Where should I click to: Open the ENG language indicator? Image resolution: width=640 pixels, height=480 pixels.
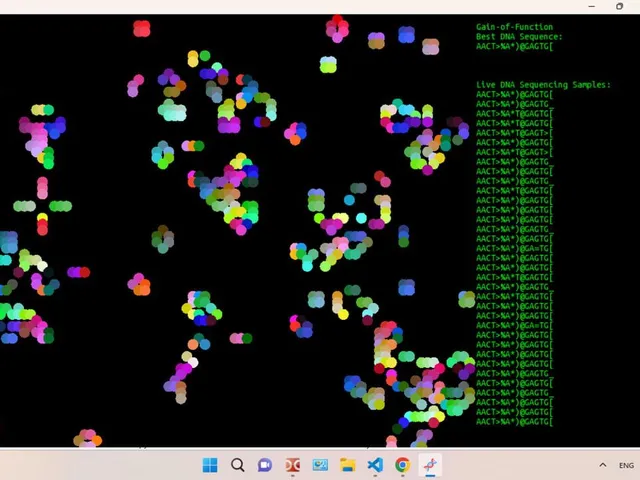627,465
